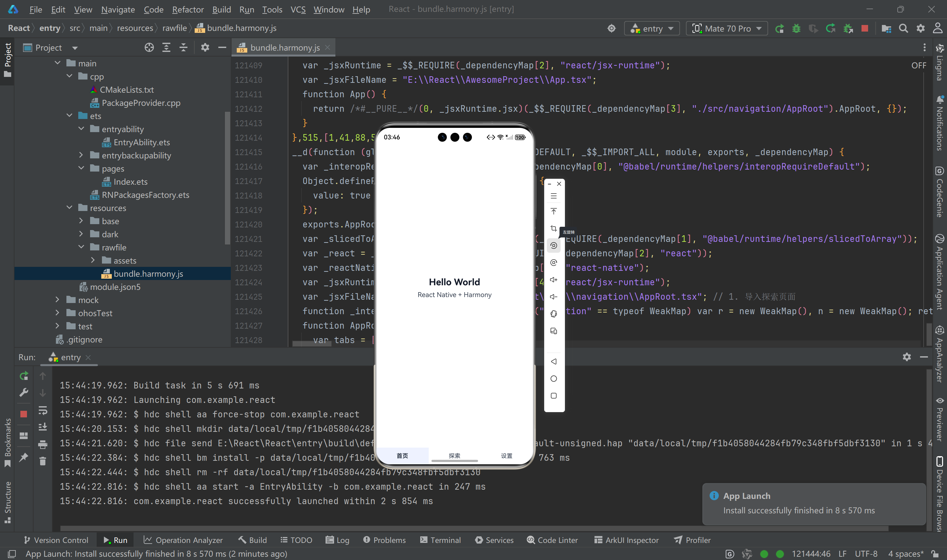Click the Rerun entry icon in Run panel
Screen dimensions: 947x560
click(24, 376)
